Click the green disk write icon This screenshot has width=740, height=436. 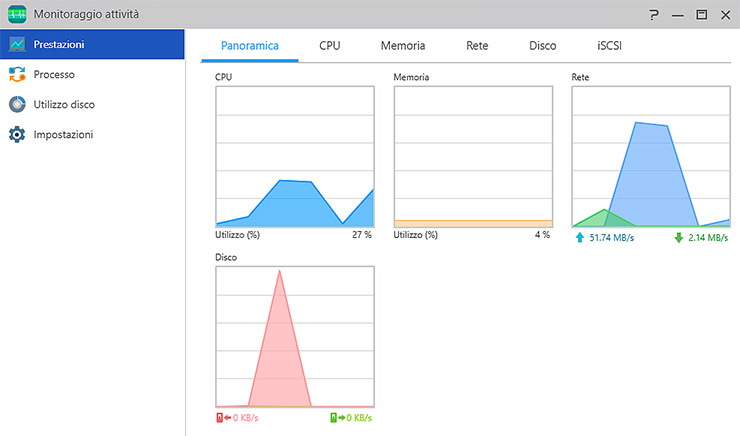coord(337,417)
